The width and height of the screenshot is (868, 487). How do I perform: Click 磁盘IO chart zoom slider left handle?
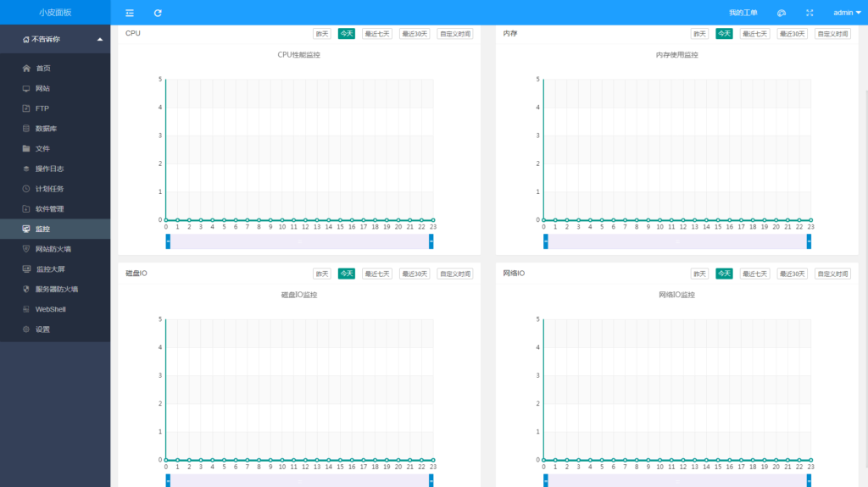[x=169, y=481]
